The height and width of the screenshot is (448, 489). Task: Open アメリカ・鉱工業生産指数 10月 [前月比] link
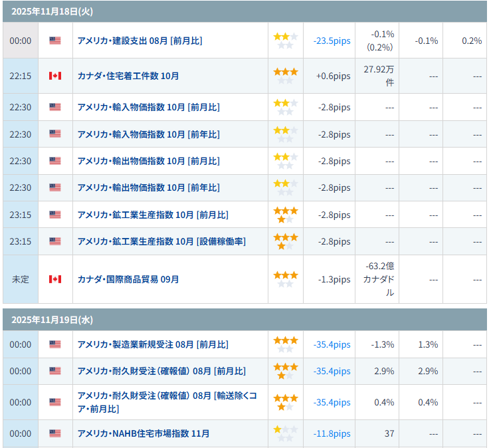tap(153, 215)
